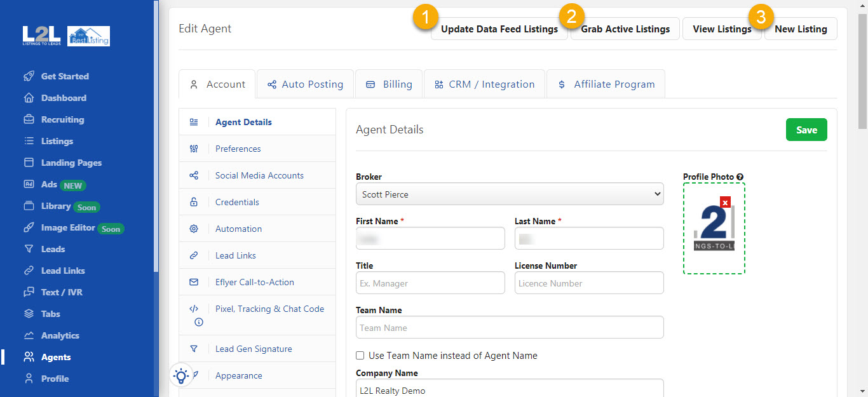Click the Save button
Image resolution: width=868 pixels, height=397 pixels.
[x=806, y=129]
